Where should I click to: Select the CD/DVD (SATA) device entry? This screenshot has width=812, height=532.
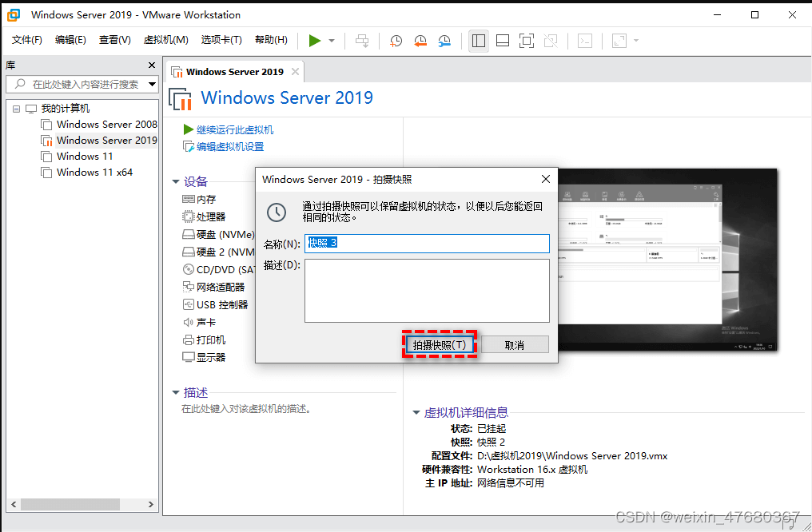(x=218, y=270)
